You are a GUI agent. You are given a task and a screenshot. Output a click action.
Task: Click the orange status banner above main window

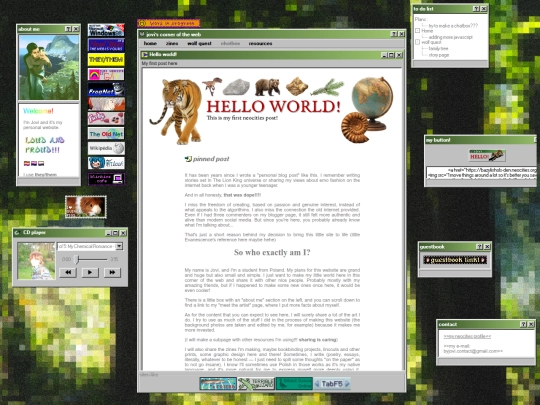tap(169, 23)
